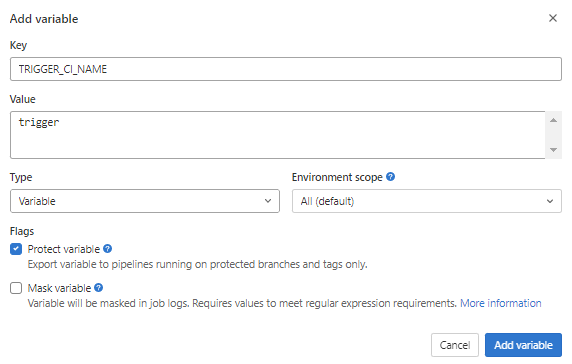Uncheck the Protect variable checkbox

[16, 249]
